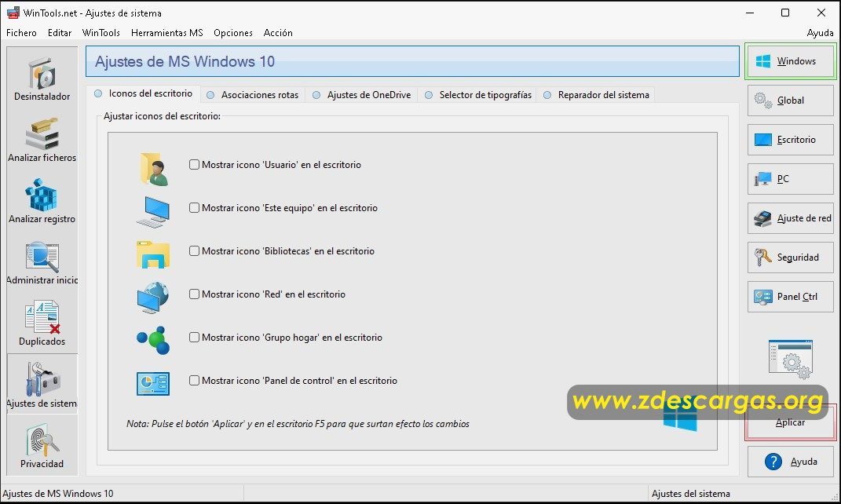The width and height of the screenshot is (841, 504).
Task: Open the Privacidad tool
Action: tap(42, 446)
